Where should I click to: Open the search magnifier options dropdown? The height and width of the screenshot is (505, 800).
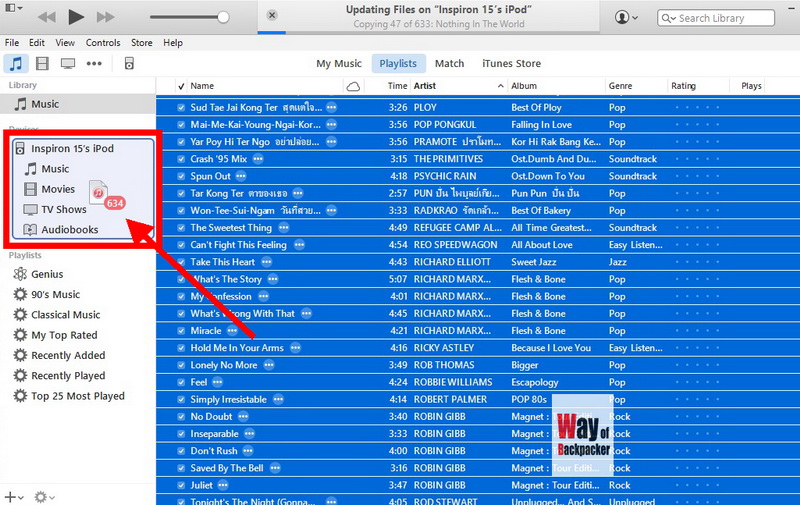(668, 18)
